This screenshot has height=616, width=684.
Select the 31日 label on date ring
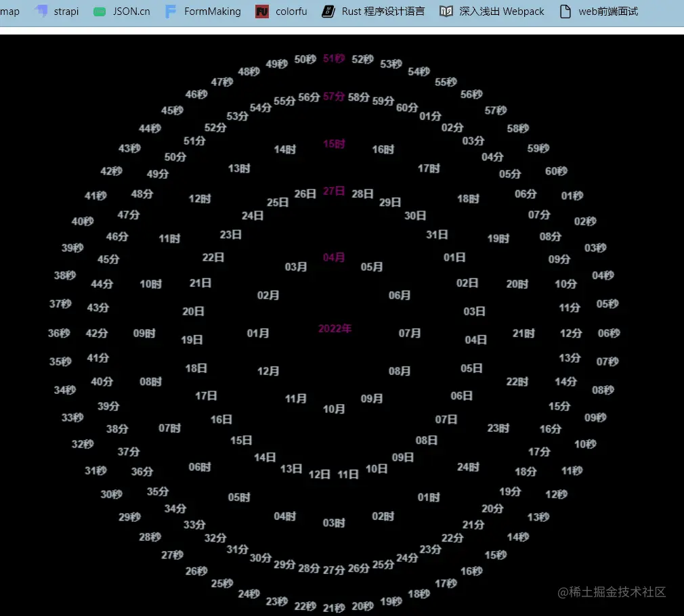437,235
